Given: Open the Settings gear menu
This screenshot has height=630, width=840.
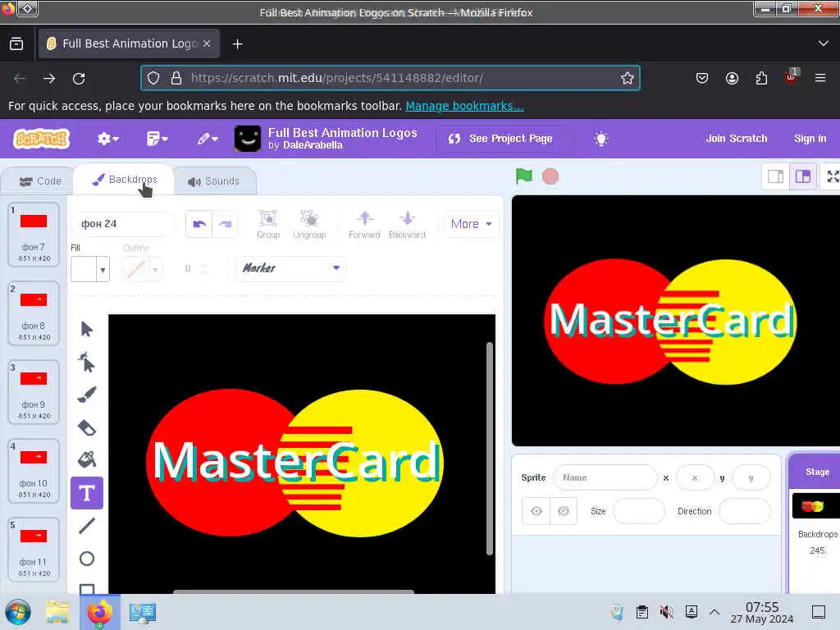Looking at the screenshot, I should pyautogui.click(x=107, y=139).
